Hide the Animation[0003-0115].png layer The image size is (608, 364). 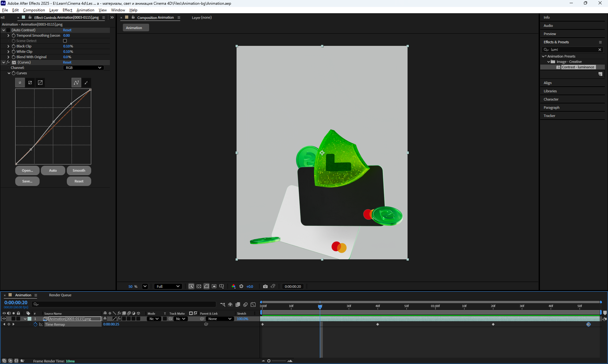4,319
